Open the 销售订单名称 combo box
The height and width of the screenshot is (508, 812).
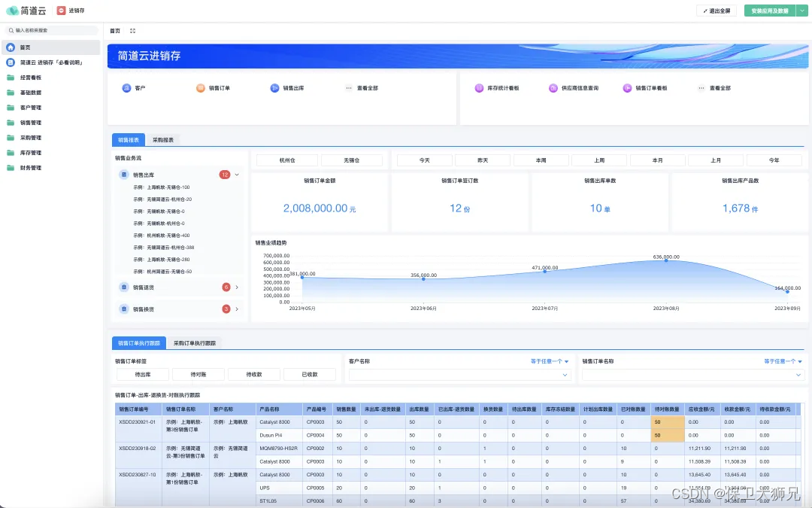pyautogui.click(x=693, y=375)
